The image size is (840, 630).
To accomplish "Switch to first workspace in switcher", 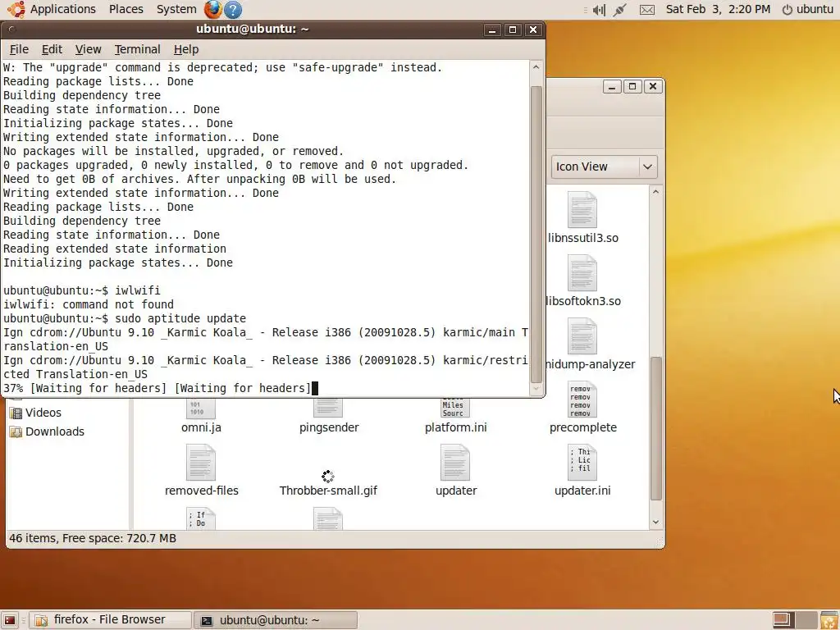I will (x=783, y=620).
